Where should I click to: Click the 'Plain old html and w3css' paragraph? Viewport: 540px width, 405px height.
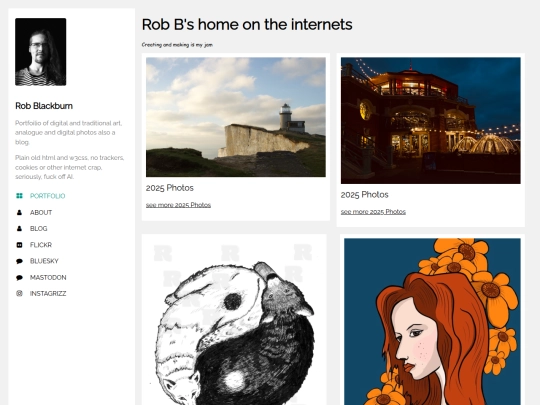tap(70, 167)
